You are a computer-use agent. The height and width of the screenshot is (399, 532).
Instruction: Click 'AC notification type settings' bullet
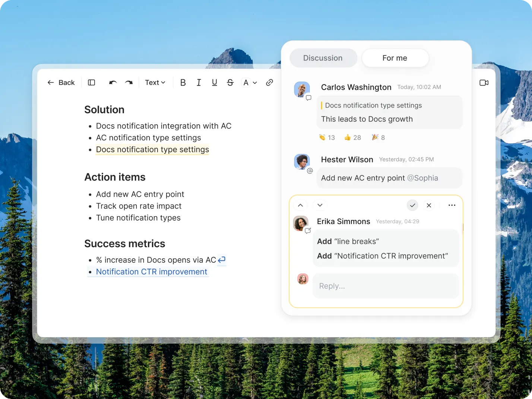(x=148, y=138)
